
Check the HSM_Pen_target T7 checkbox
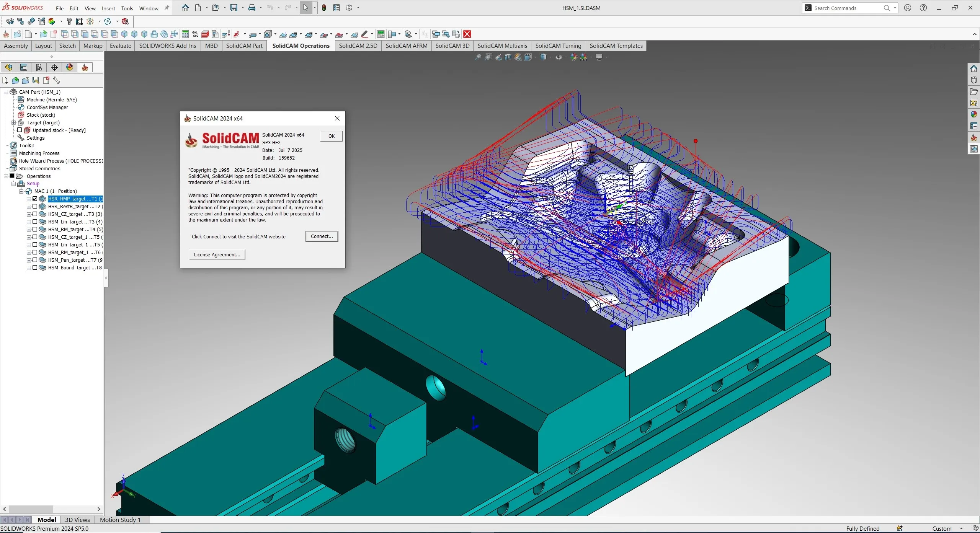(35, 260)
